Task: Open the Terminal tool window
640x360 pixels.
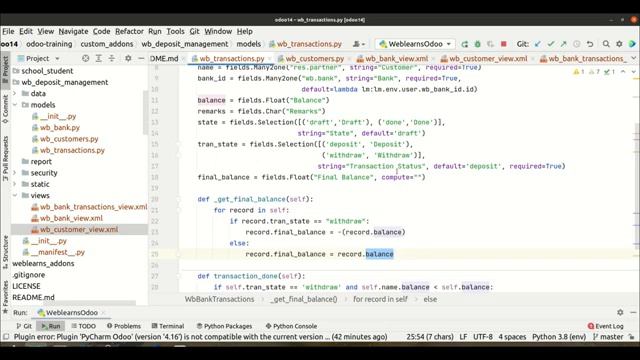Action: pyautogui.click(x=168, y=326)
